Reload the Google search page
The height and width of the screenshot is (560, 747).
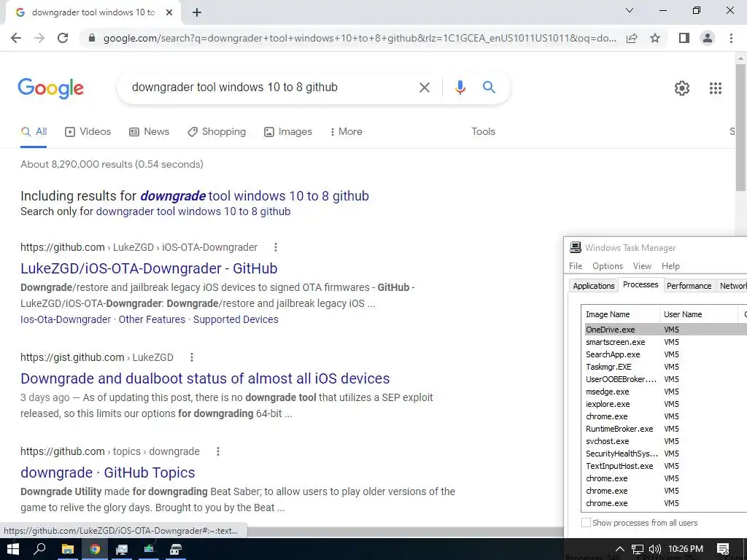coord(63,38)
